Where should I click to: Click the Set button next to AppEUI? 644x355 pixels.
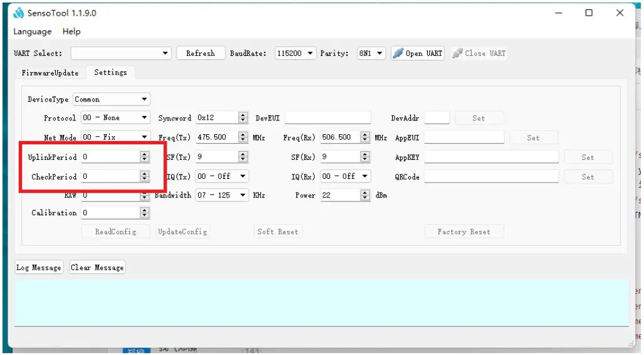pyautogui.click(x=533, y=138)
